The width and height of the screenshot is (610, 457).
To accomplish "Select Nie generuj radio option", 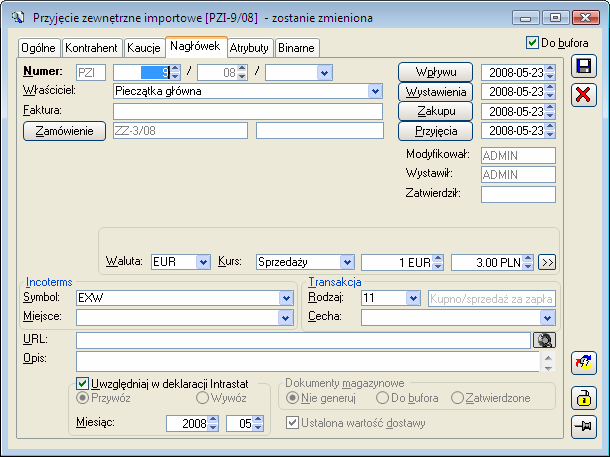I will click(x=292, y=398).
